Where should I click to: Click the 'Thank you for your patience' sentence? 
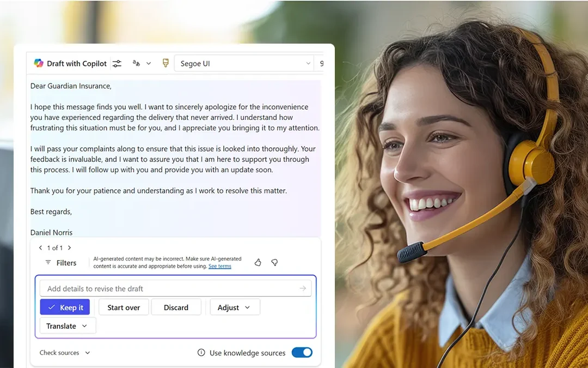158,191
